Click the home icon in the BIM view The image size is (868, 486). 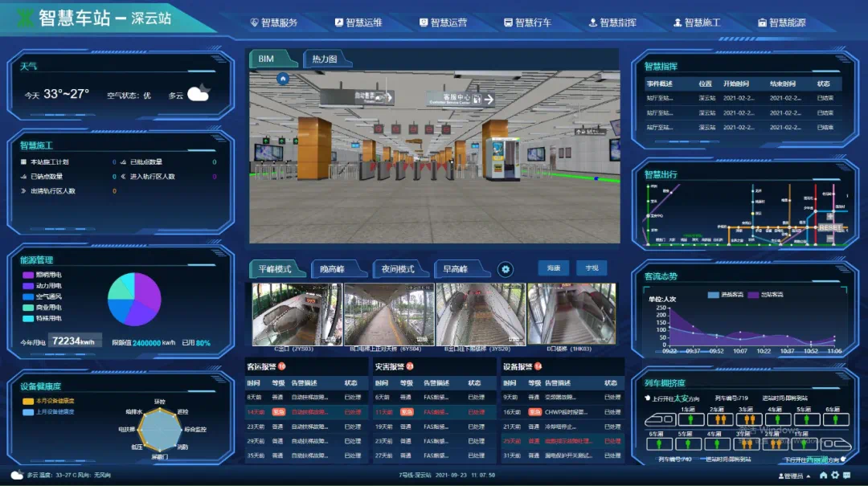point(282,79)
